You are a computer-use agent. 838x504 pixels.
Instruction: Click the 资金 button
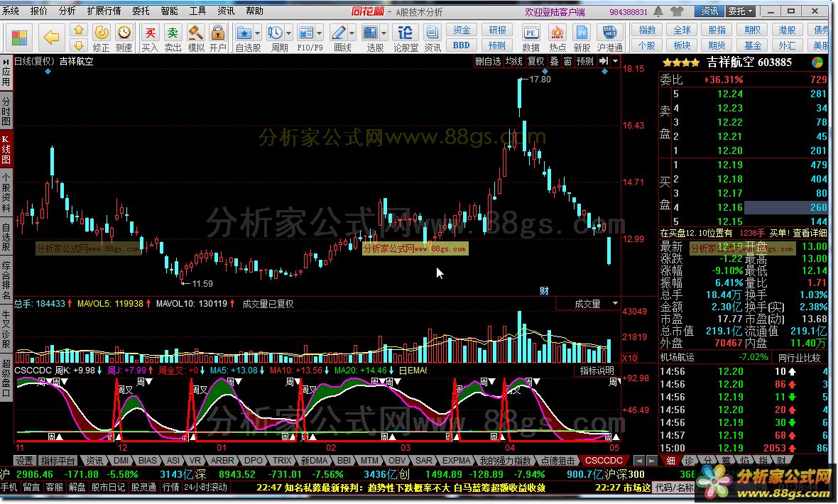(462, 31)
